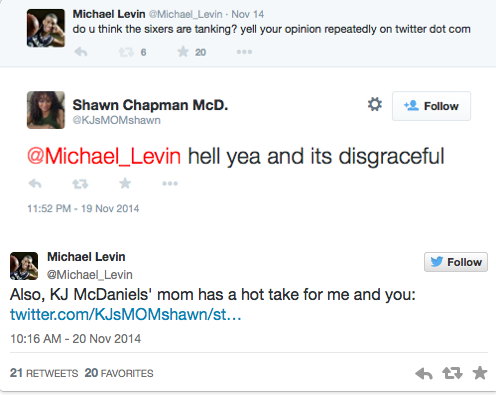Open more options on the Nov 14 tweet
Viewport: 496px width, 395px height.
[x=244, y=52]
